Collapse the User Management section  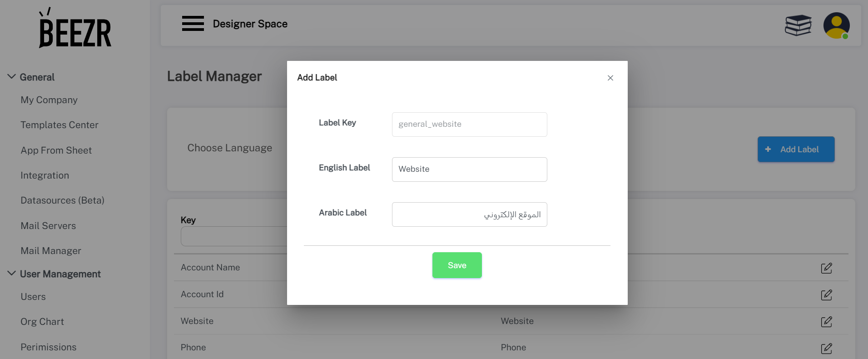point(12,274)
